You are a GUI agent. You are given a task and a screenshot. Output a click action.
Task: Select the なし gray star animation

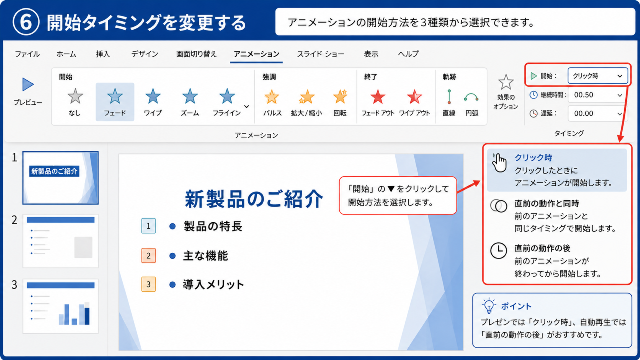(x=75, y=97)
